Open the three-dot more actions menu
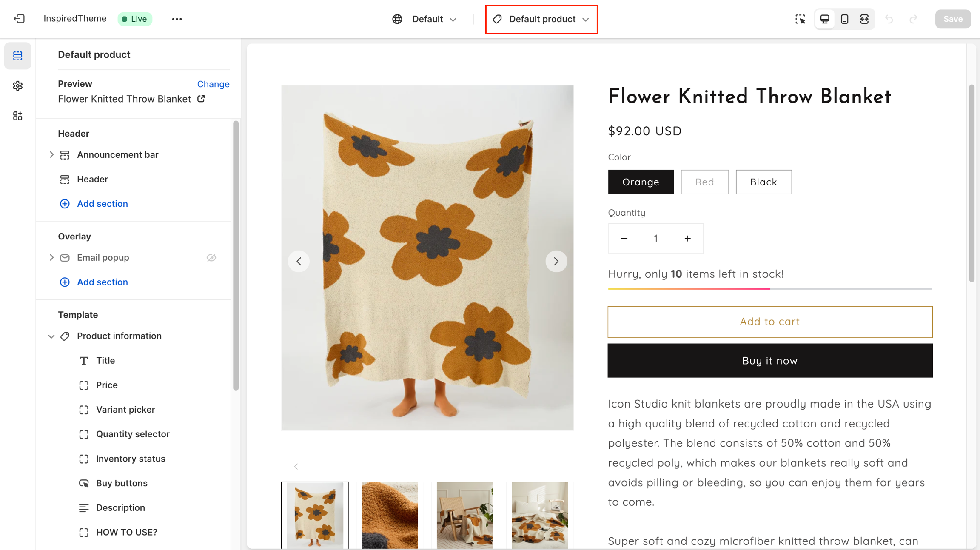Viewport: 980px width, 550px height. pyautogui.click(x=177, y=19)
